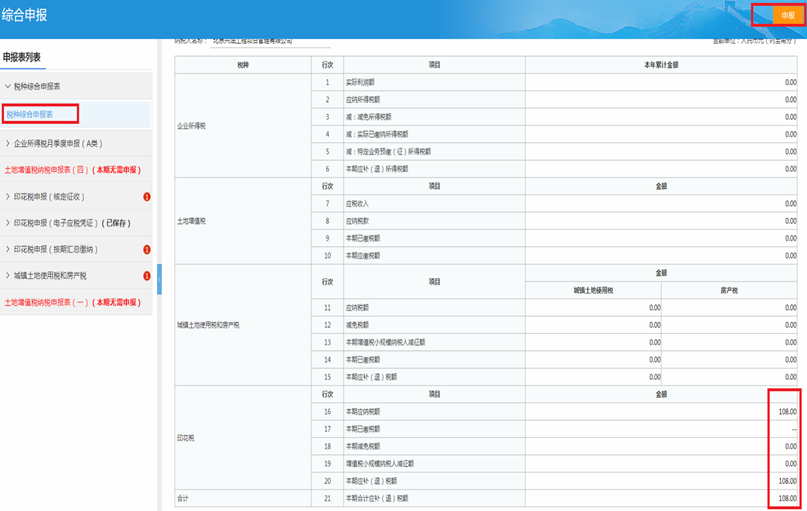This screenshot has width=807, height=511.
Task: Click the 0.00 amount for row 7 应税收入
Action: tap(791, 204)
